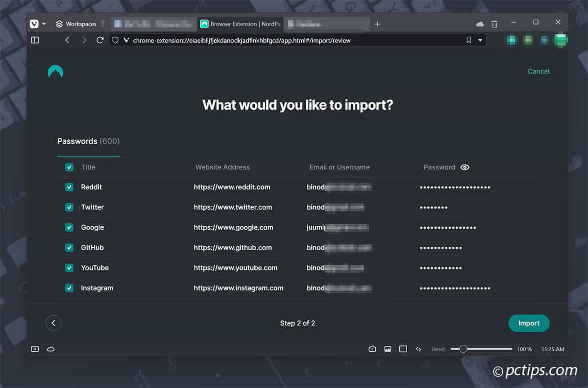Adjust the page zoom slider
This screenshot has width=588, height=388.
pyautogui.click(x=463, y=348)
